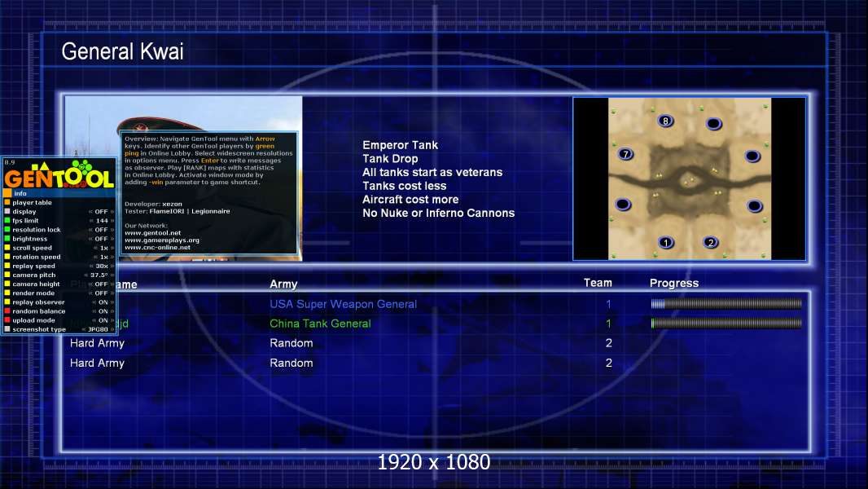Click the tester name FlameIORI
This screenshot has width=868, height=489.
pyautogui.click(x=167, y=211)
